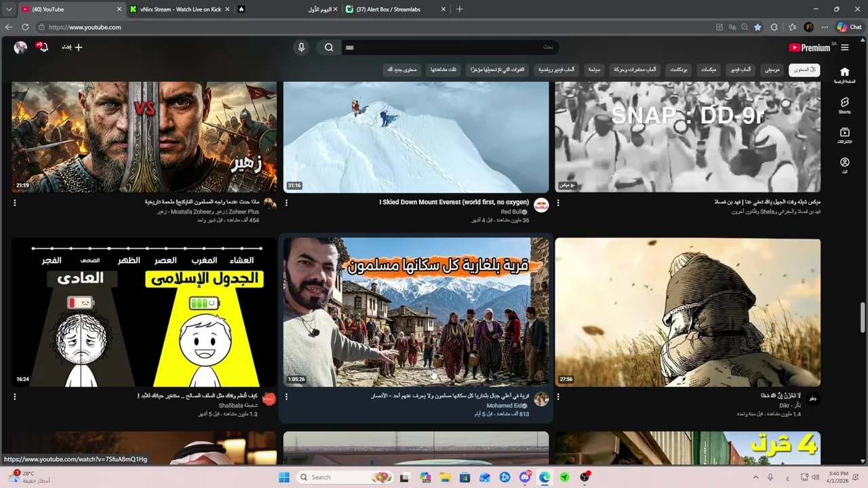868x488 pixels.
Task: Select the Politics filter chip
Action: click(x=594, y=70)
